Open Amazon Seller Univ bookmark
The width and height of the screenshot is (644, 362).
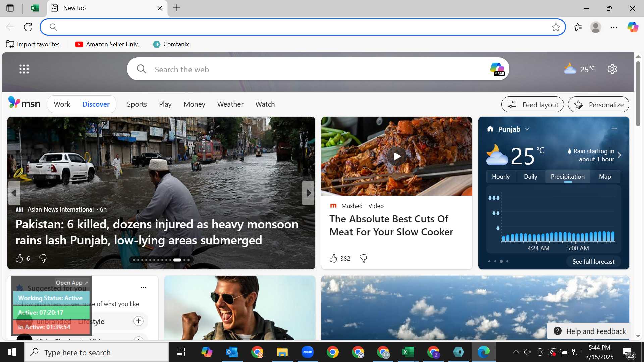point(109,44)
